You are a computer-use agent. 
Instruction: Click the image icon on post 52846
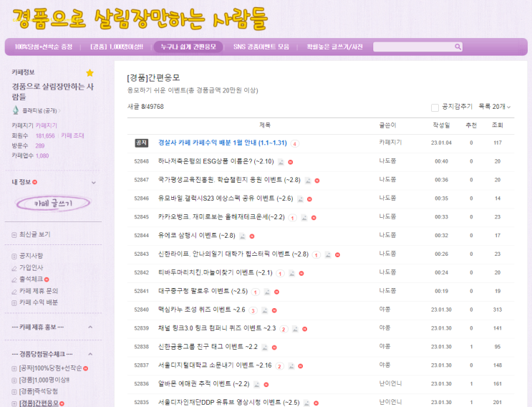click(300, 199)
